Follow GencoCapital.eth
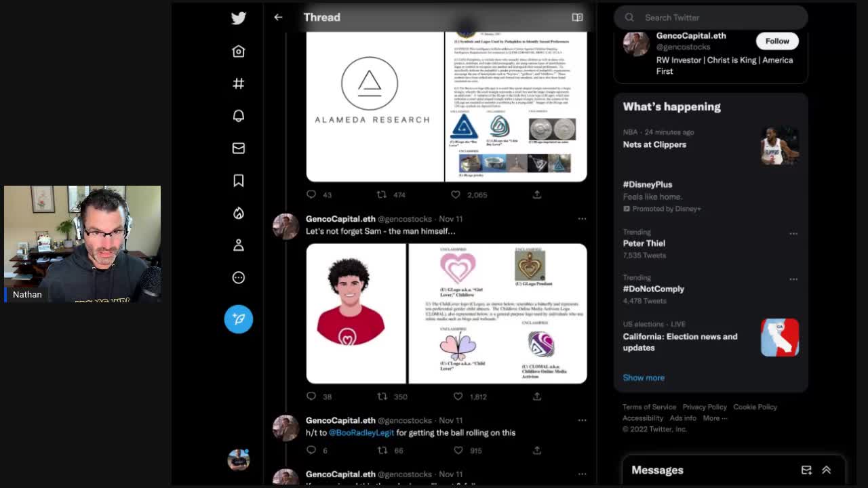The width and height of the screenshot is (868, 488). click(x=777, y=41)
